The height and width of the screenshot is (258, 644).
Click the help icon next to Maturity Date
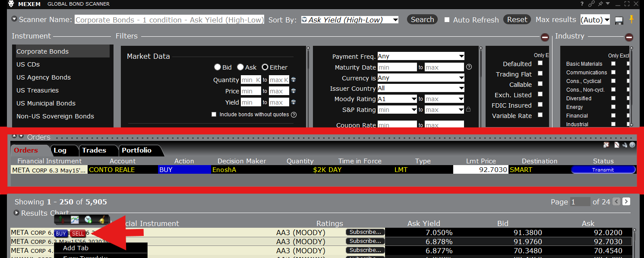(469, 67)
